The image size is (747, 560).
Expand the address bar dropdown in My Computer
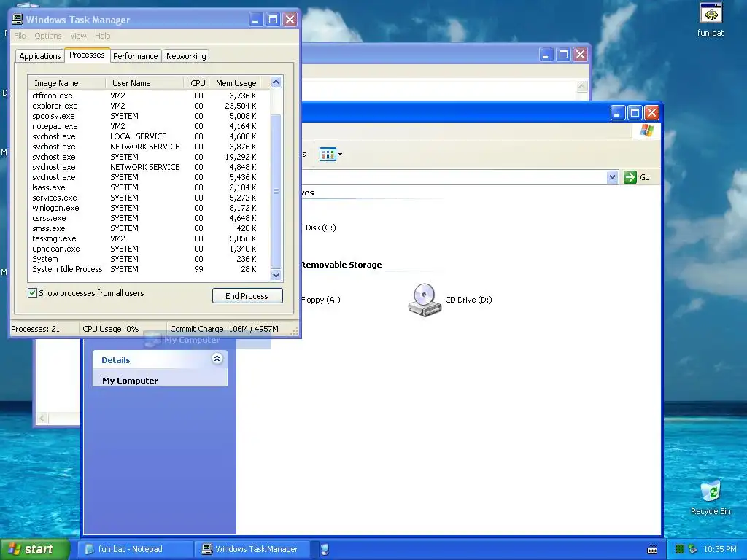tap(612, 177)
